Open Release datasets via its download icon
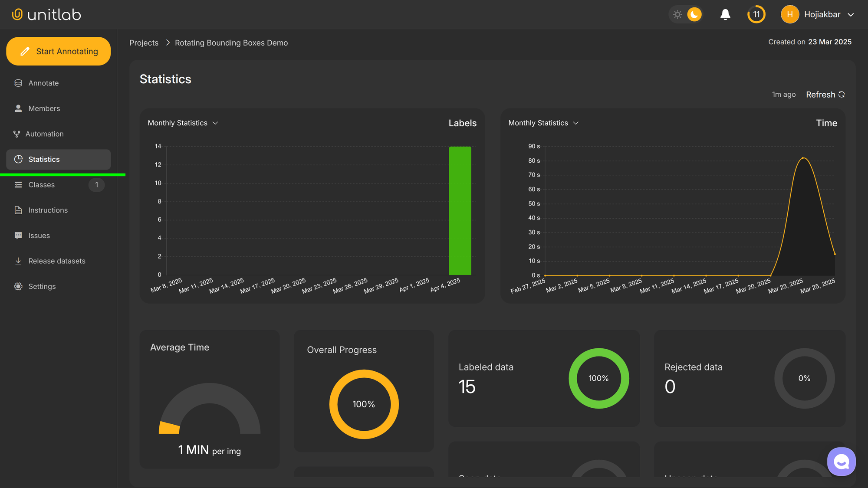Screen dimensions: 868x488 [x=18, y=261]
